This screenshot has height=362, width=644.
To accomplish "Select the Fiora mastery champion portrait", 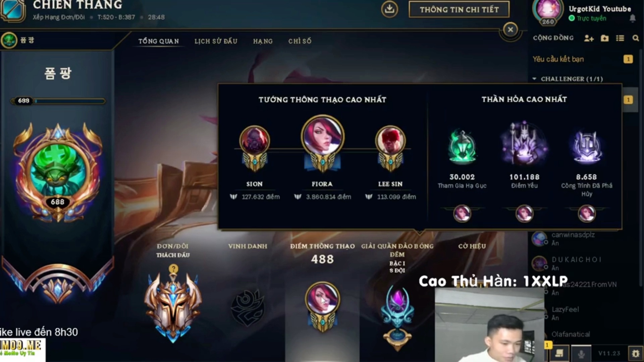I will [x=322, y=136].
